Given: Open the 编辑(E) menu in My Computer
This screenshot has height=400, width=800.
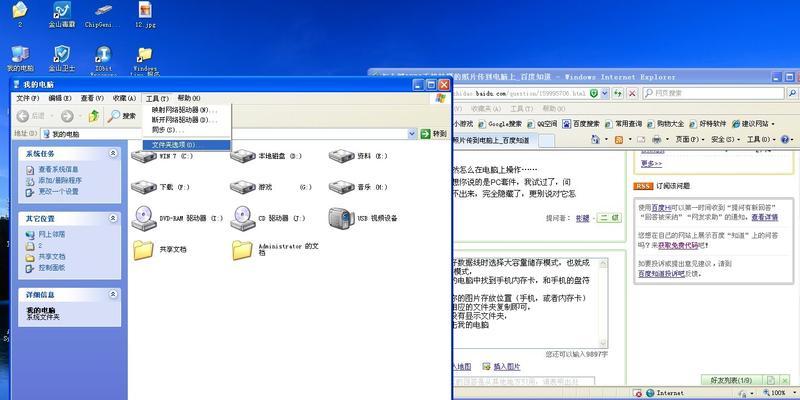Looking at the screenshot, I should coord(60,98).
